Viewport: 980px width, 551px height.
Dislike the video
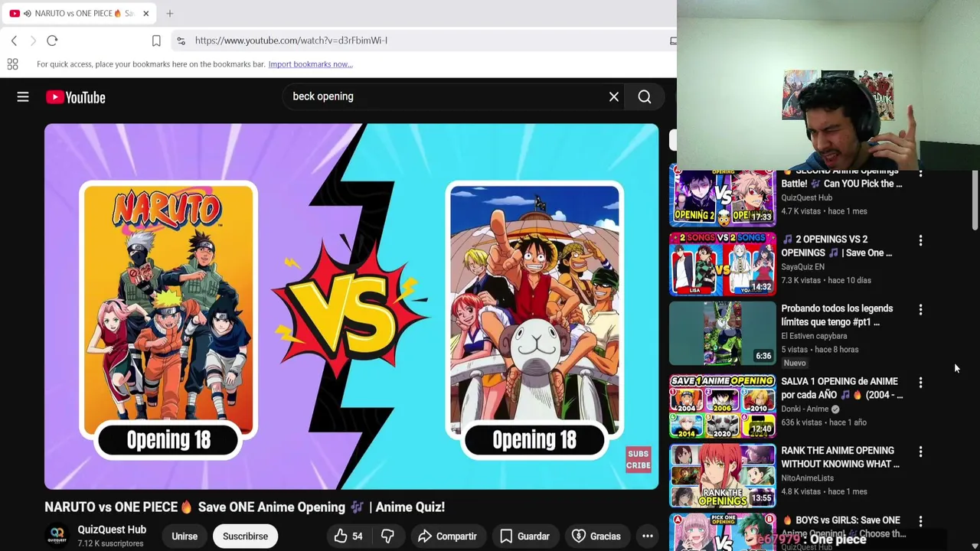pos(387,536)
